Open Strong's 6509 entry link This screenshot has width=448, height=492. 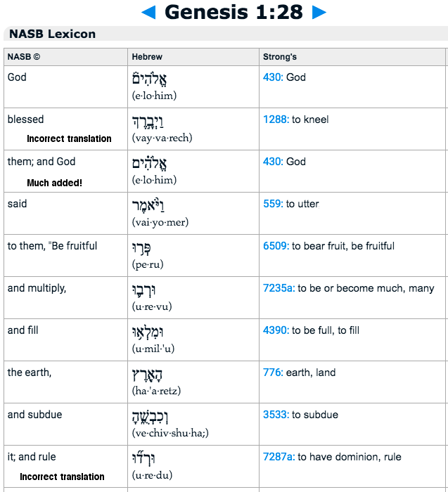275,246
